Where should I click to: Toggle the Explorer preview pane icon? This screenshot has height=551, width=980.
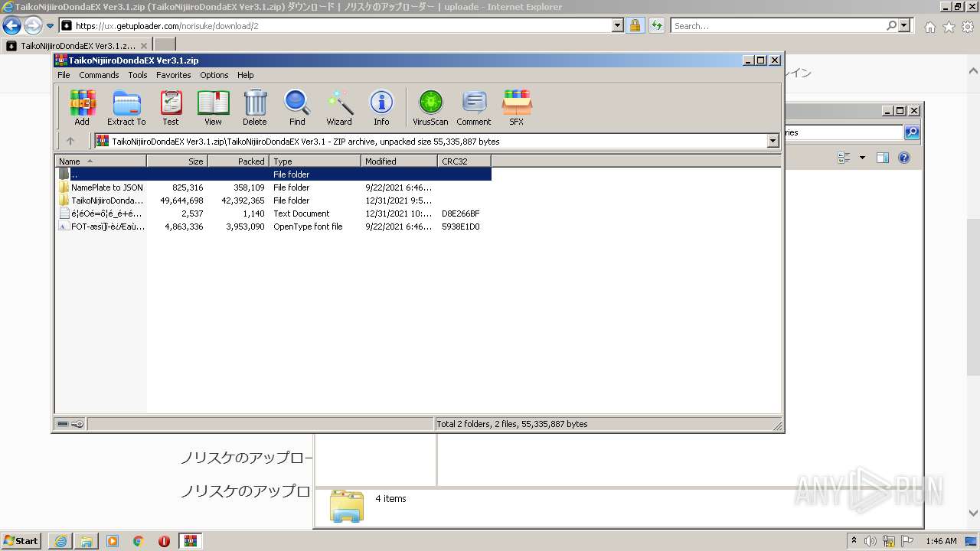pos(882,158)
